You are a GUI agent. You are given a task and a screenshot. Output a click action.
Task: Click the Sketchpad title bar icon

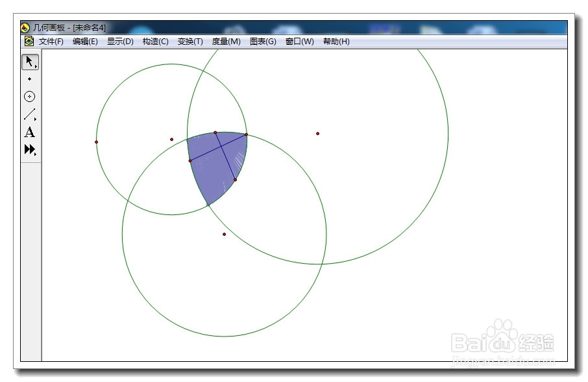click(x=25, y=28)
